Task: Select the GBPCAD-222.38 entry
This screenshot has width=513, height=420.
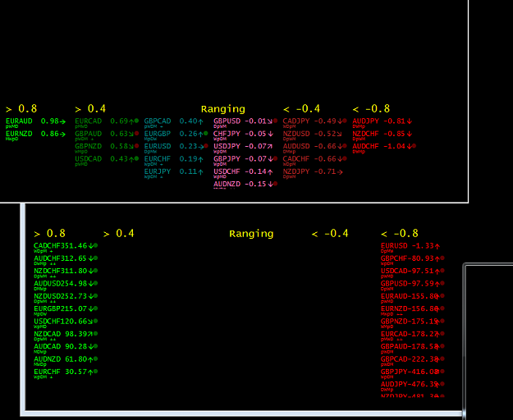Action: tap(413, 359)
